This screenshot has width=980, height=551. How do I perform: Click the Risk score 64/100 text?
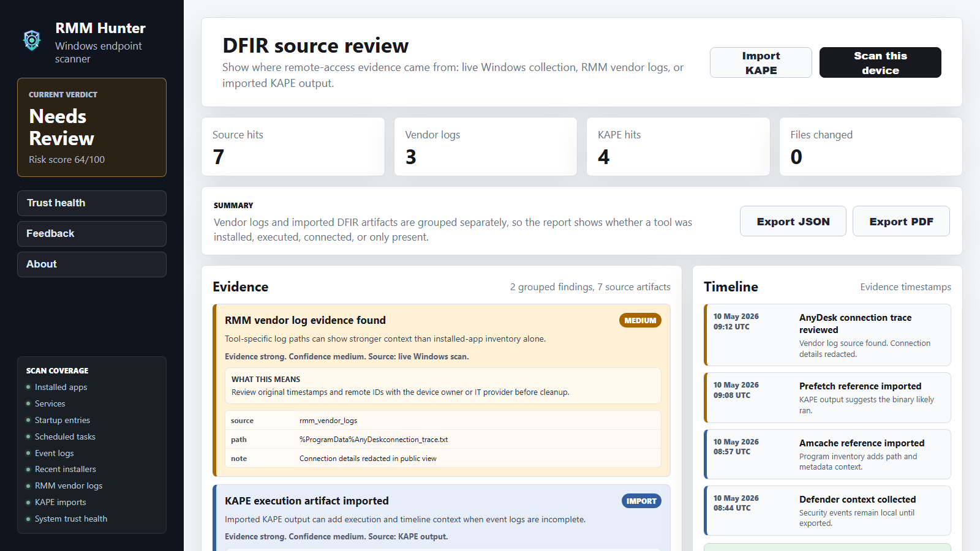(x=67, y=159)
